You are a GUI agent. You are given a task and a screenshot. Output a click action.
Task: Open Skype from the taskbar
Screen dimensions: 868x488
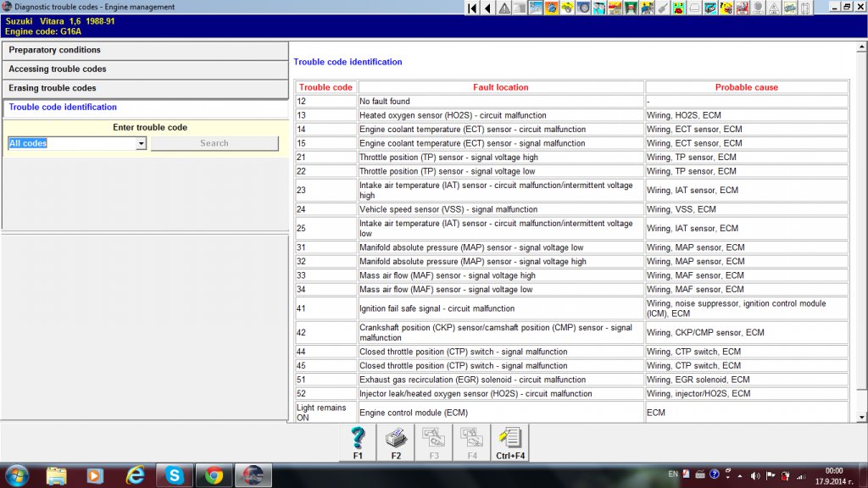[x=175, y=475]
